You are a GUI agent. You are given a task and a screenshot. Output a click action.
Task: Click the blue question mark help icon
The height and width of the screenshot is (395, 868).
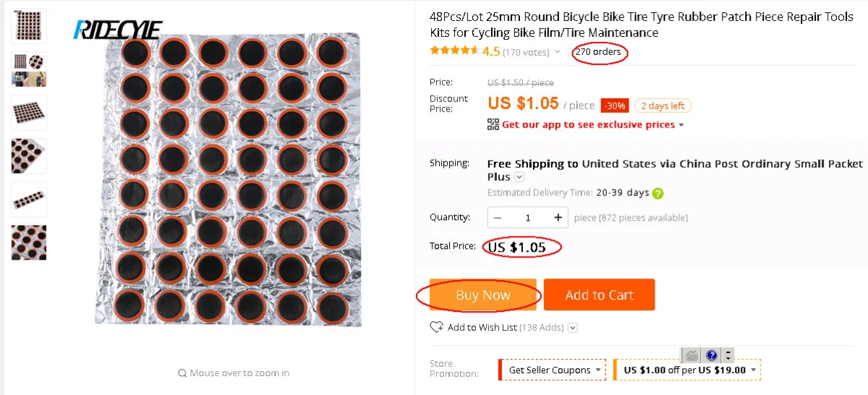point(711,355)
